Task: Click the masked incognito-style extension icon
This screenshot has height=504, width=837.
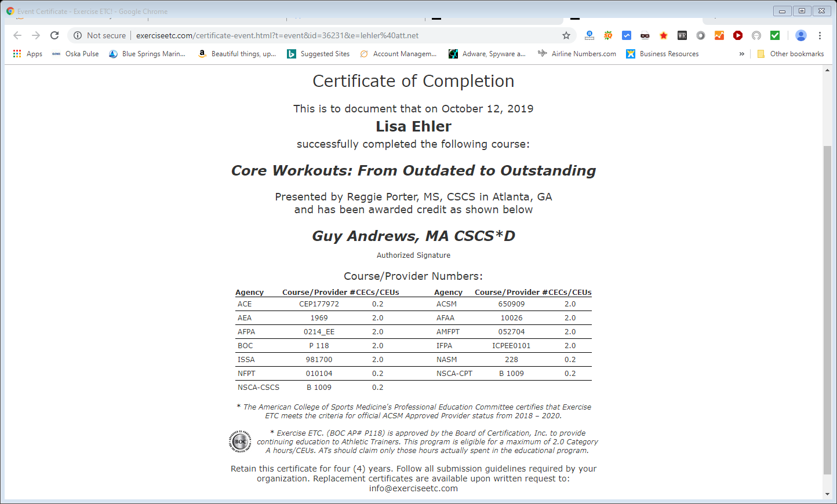Action: click(645, 35)
